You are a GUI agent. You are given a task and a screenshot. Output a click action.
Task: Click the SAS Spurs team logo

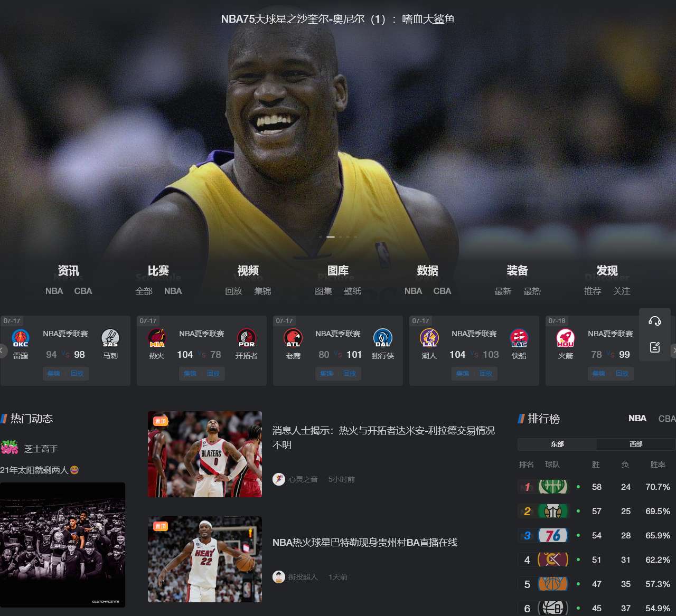point(110,338)
